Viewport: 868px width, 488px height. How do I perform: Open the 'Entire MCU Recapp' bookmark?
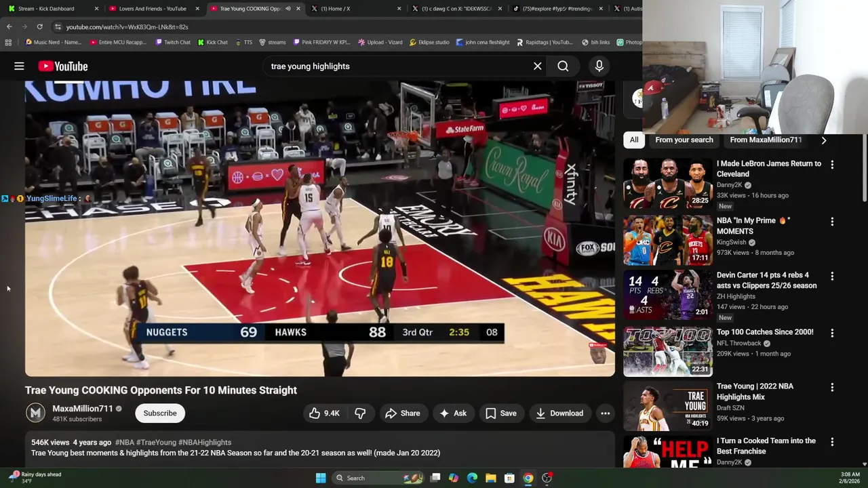118,42
